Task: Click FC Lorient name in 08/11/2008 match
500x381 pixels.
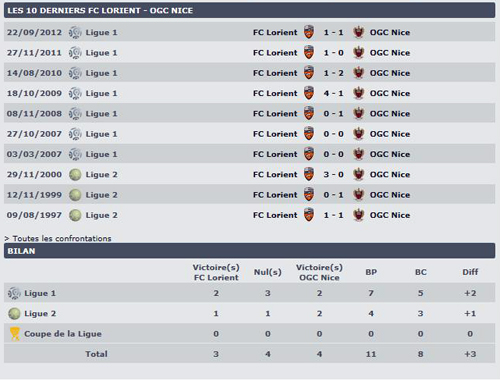Action: [x=275, y=114]
